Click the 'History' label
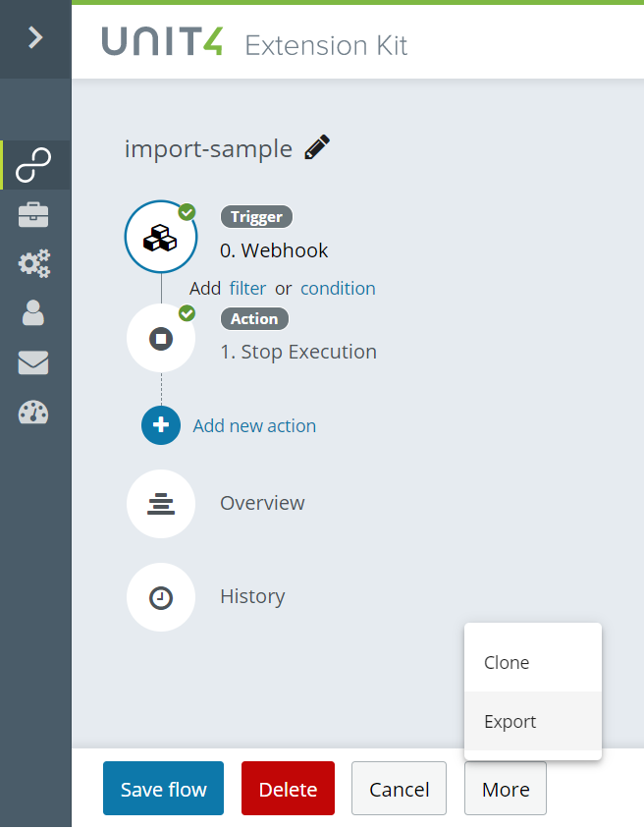The width and height of the screenshot is (644, 829). pyautogui.click(x=252, y=596)
